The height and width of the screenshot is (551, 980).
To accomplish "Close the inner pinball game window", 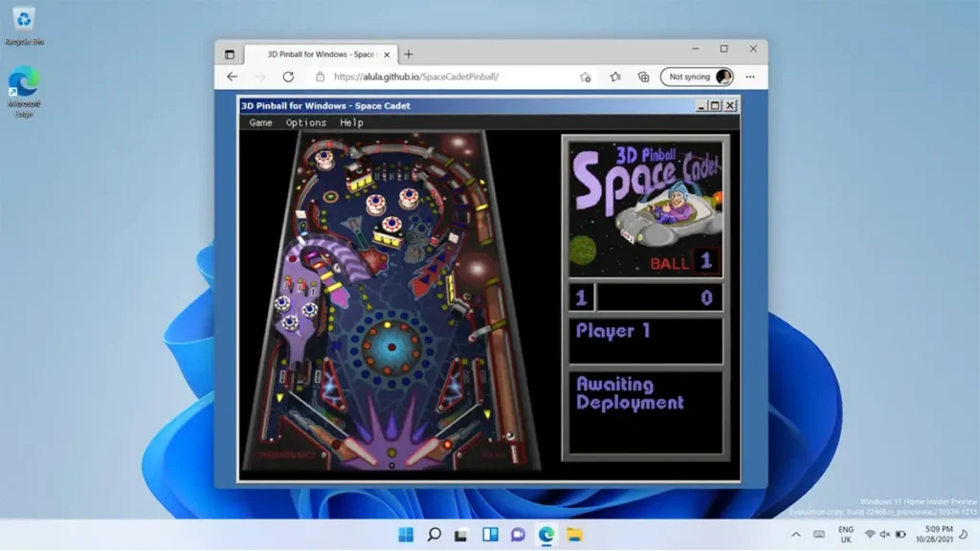I will [x=730, y=105].
